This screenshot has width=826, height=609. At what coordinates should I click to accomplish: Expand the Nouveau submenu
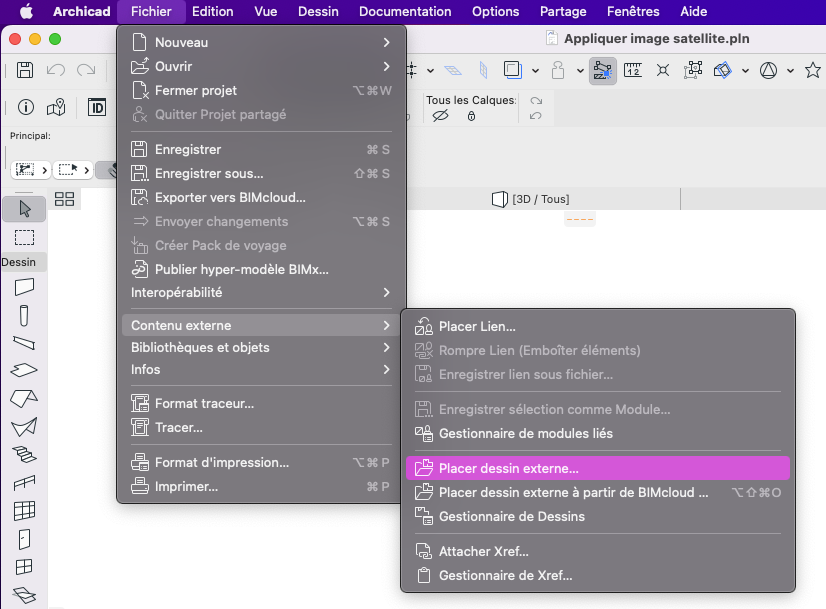pos(262,42)
